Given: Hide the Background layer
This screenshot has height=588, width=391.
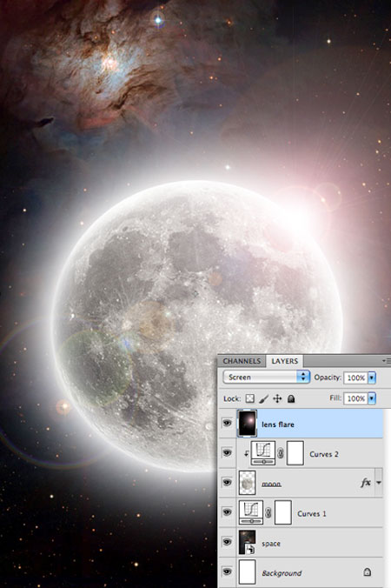Looking at the screenshot, I should (x=227, y=571).
